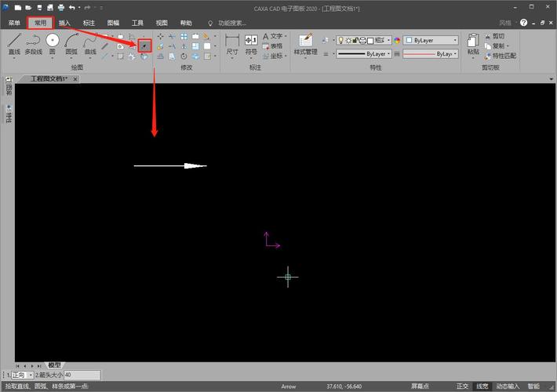The image size is (557, 392).
Task: Select the 直线 line tool
Action: pos(14,44)
